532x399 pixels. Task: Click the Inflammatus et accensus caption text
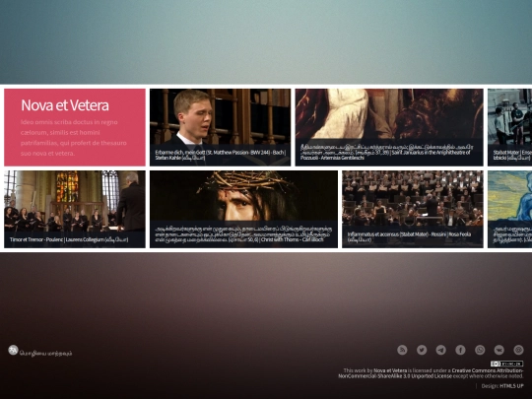409,236
